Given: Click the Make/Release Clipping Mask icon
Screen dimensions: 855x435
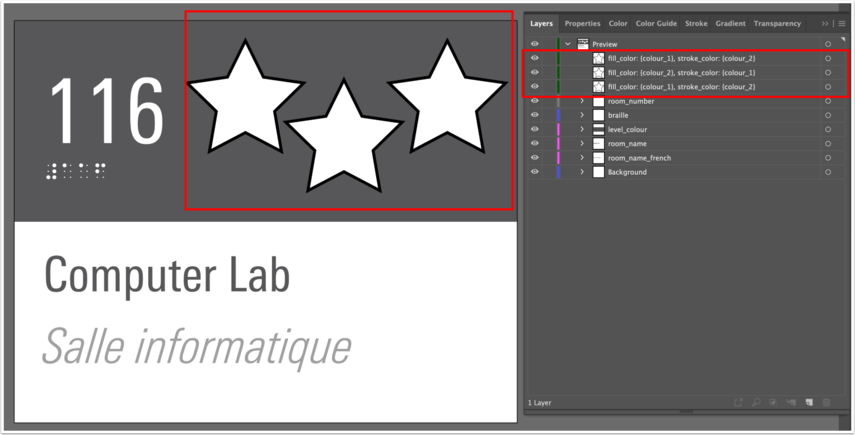Looking at the screenshot, I should coord(773,403).
